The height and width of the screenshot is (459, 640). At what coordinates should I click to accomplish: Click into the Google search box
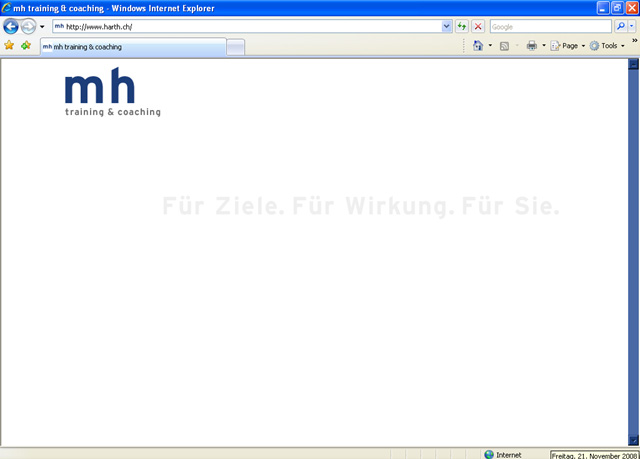(550, 27)
